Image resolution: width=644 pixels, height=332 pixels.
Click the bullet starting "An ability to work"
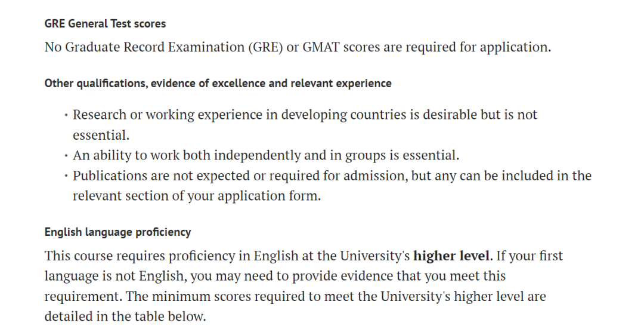266,155
